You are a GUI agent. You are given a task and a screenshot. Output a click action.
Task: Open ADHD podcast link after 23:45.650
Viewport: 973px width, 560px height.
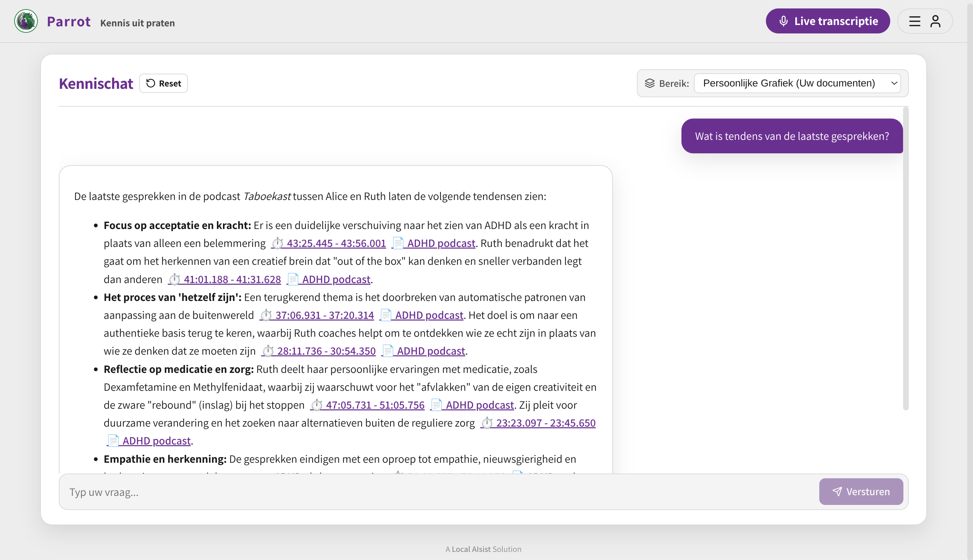pyautogui.click(x=149, y=441)
